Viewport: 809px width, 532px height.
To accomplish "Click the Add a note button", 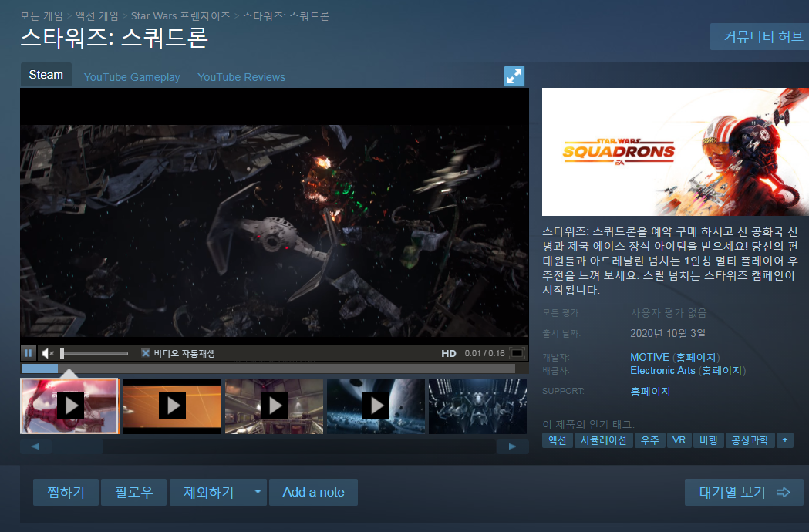I will coord(313,492).
